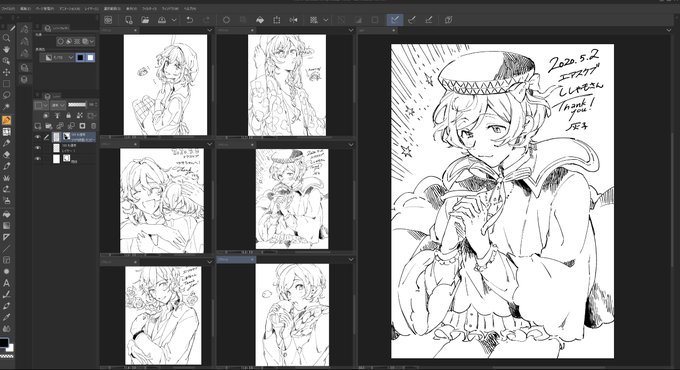Open the layer palette color dropdown
Screen dimensions: 680x370
tap(42, 105)
